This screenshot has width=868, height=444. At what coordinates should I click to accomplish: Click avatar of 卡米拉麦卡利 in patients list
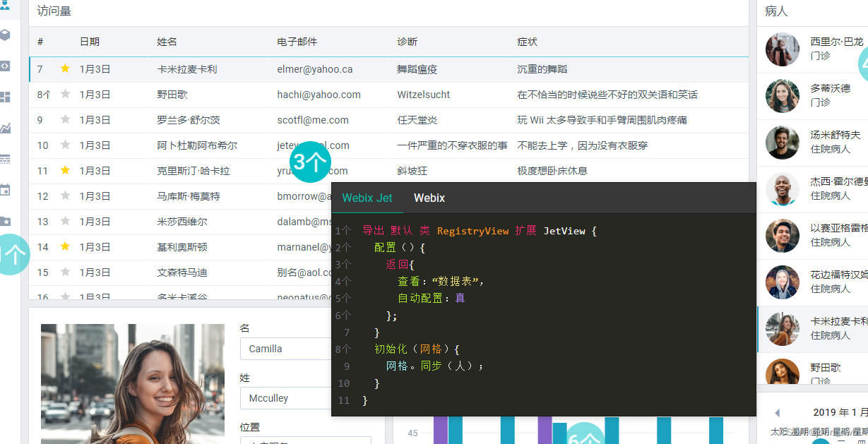(783, 329)
